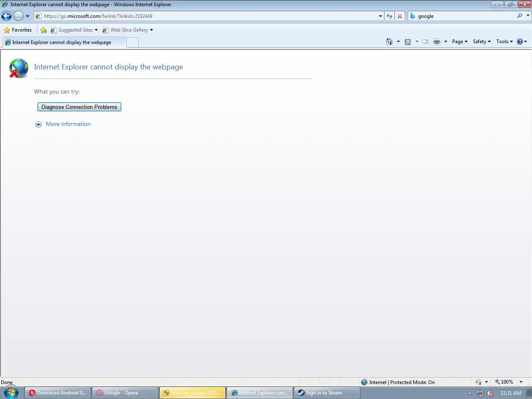Click the RSS Feeds icon
Image resolution: width=532 pixels, height=399 pixels.
click(408, 42)
